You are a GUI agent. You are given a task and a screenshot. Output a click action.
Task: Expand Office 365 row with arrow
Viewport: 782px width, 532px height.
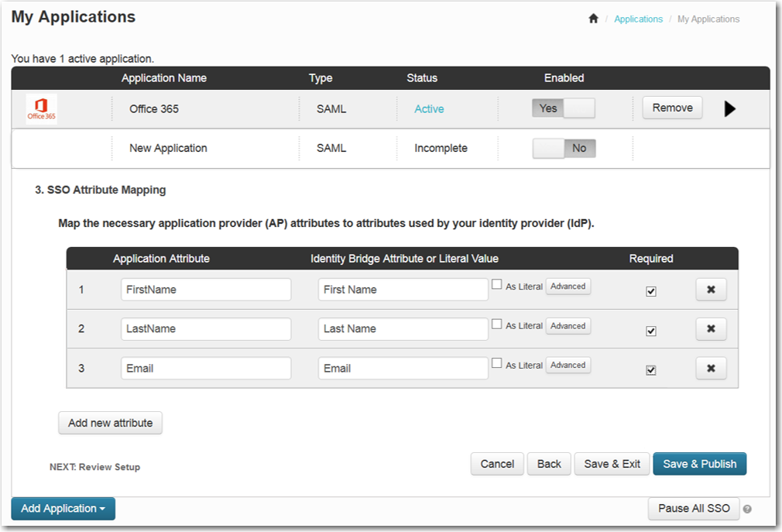click(729, 109)
